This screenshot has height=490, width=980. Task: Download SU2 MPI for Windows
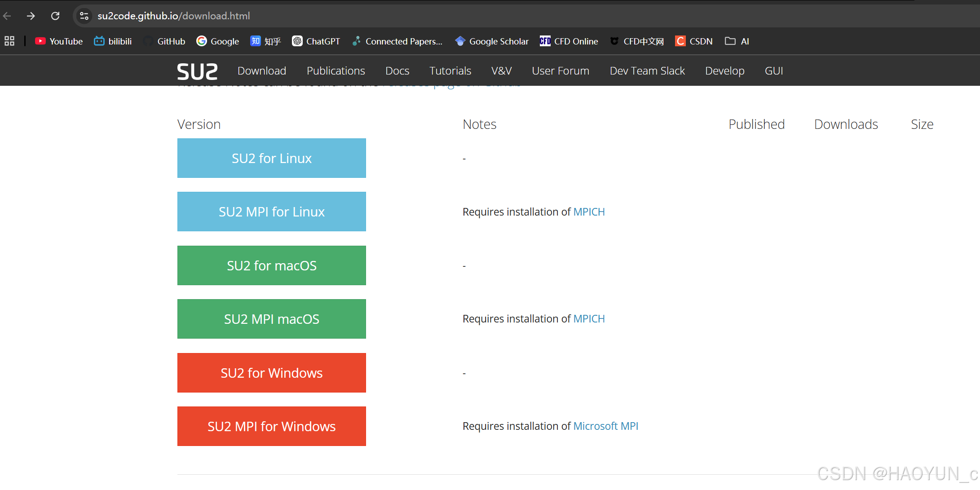[272, 426]
